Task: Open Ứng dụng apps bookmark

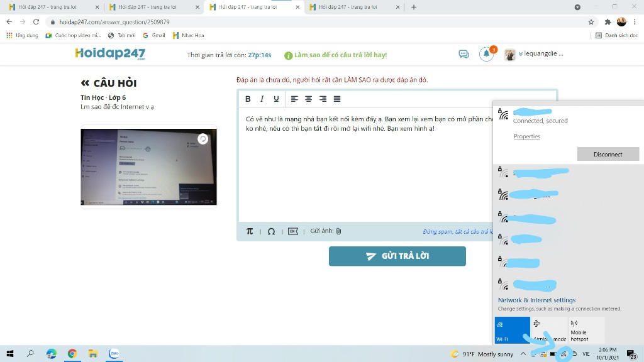Action: (x=22, y=36)
